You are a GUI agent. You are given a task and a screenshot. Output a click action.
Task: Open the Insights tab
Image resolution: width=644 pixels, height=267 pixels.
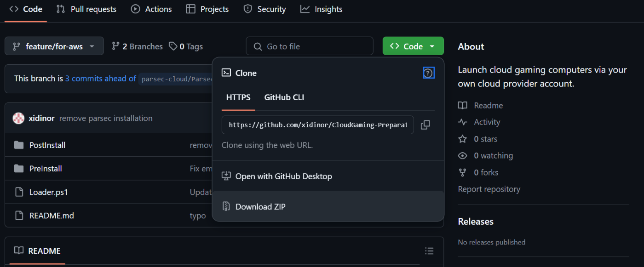[321, 9]
